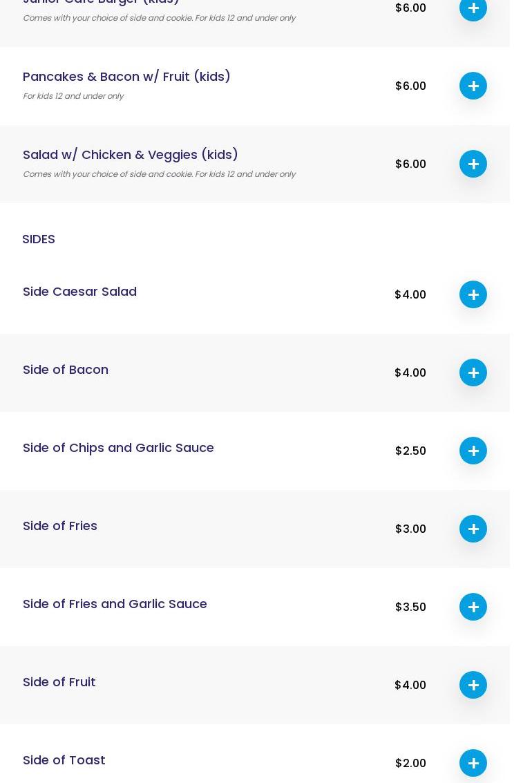The height and width of the screenshot is (783, 532).
Task: Select the Side of Toast name
Action: click(x=64, y=760)
